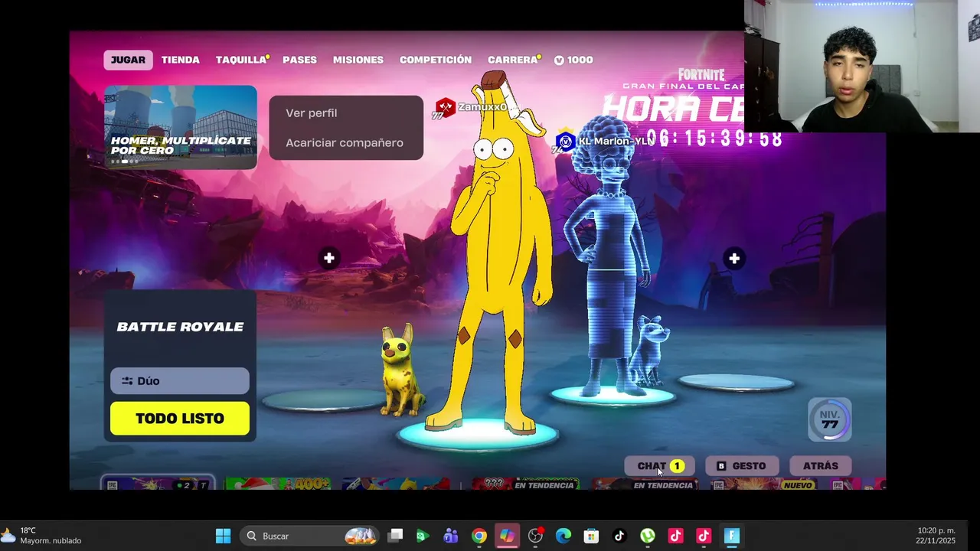The image size is (980, 551).
Task: Click the yellow dog companion
Action: click(400, 371)
